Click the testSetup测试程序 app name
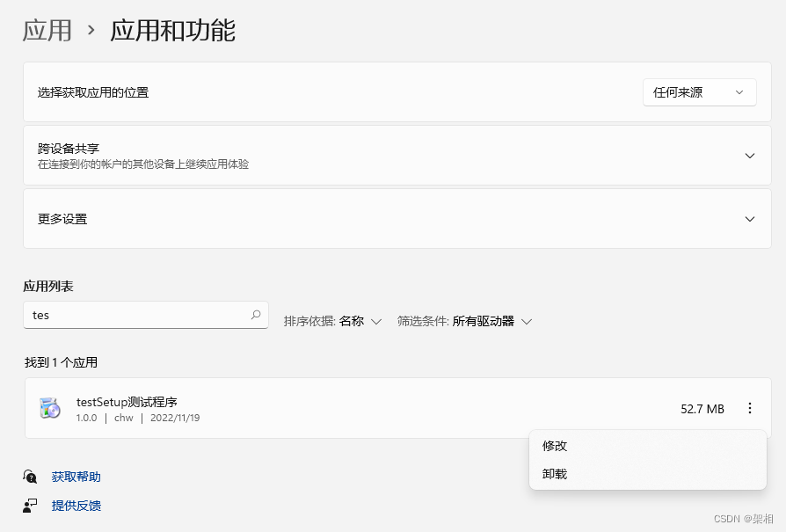Viewport: 786px width, 532px height. tap(127, 402)
